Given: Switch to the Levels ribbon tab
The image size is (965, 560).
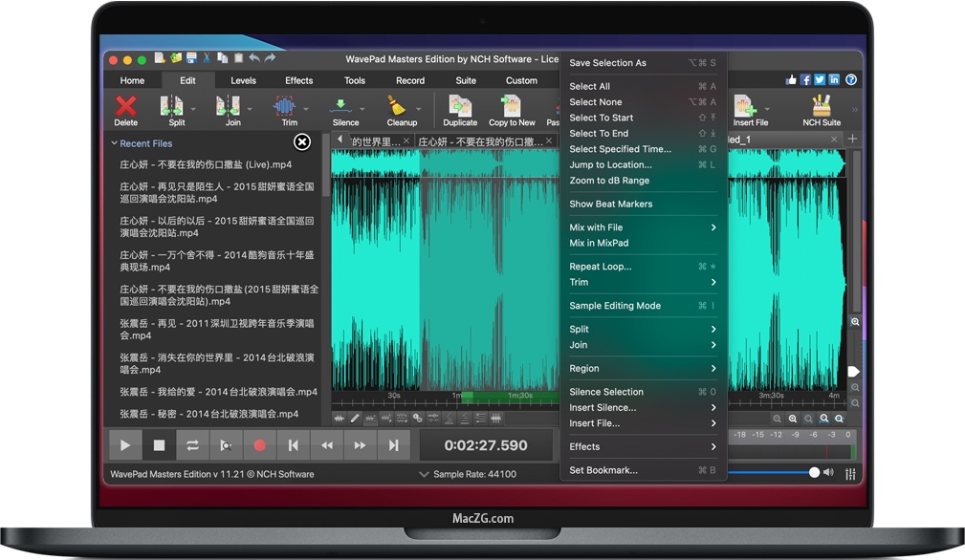Looking at the screenshot, I should coord(243,80).
